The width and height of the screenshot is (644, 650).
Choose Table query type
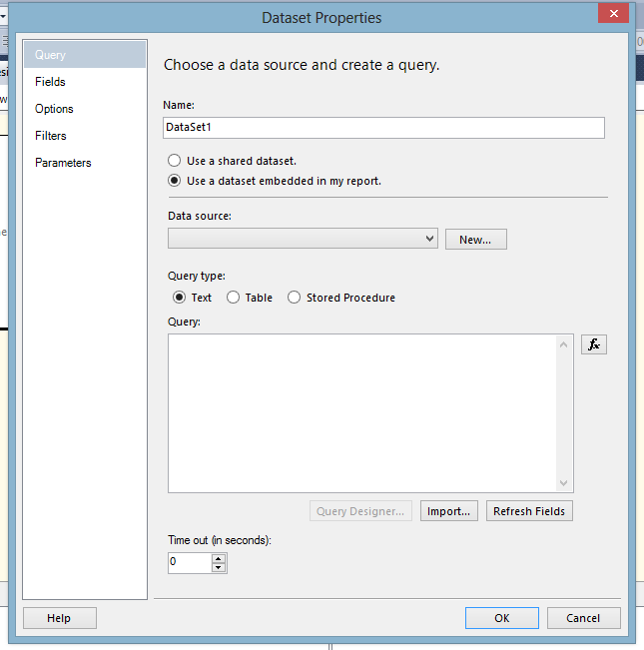click(x=234, y=298)
